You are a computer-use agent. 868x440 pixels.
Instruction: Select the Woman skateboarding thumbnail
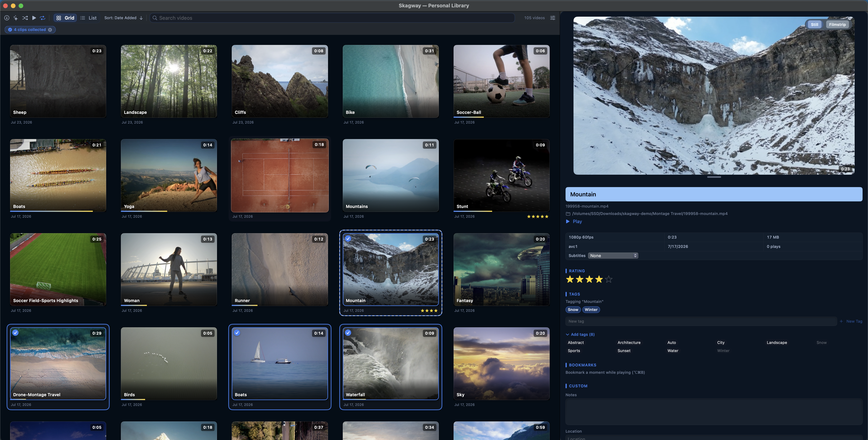pyautogui.click(x=169, y=270)
